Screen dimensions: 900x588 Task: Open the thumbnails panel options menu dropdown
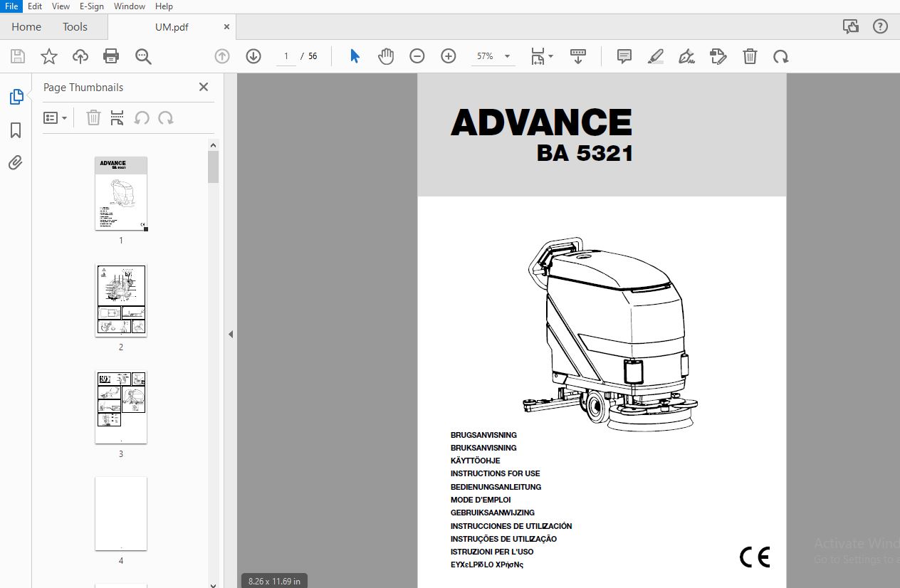click(x=55, y=117)
